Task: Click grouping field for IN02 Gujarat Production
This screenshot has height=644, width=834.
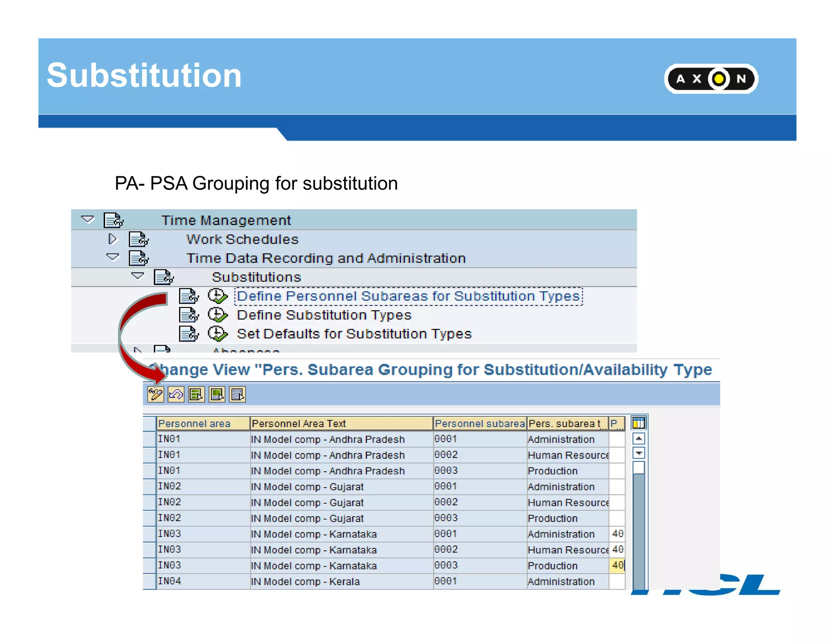Action: tap(617, 519)
